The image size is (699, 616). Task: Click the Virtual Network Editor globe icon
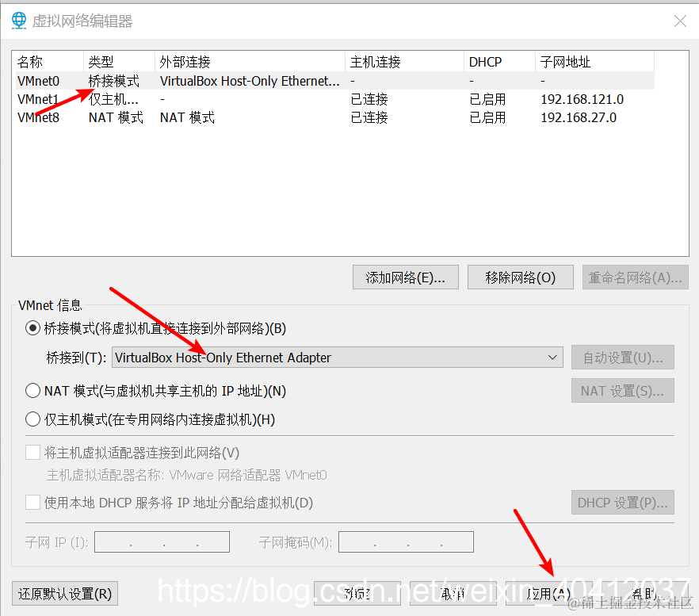19,21
